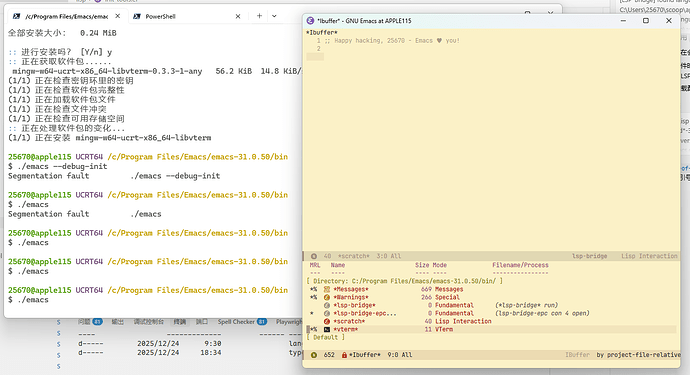
Task: Click the *Warnings* buffer icon in Ibuffer
Action: click(x=327, y=298)
